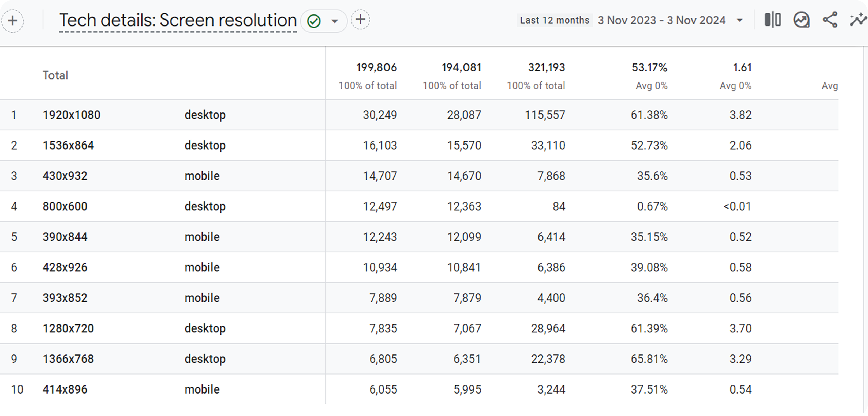The height and width of the screenshot is (416, 868).
Task: Click the green checkmark report status icon
Action: (314, 21)
